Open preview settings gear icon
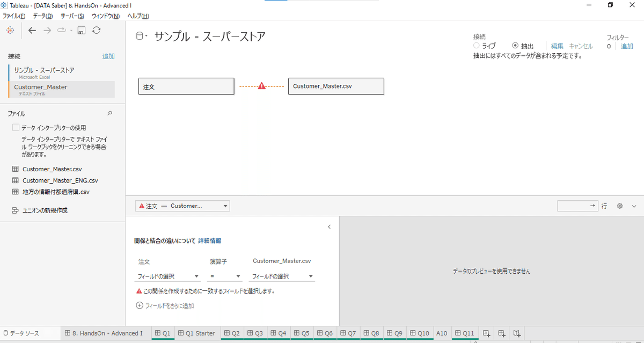 click(x=620, y=206)
